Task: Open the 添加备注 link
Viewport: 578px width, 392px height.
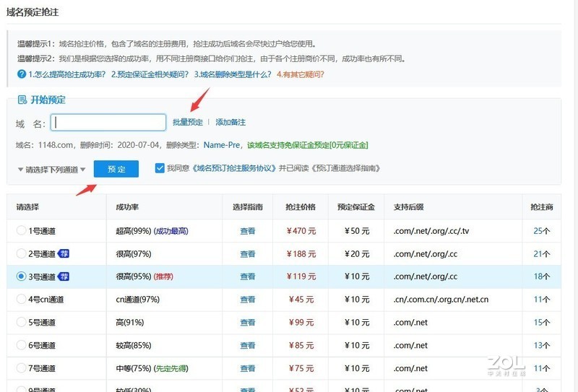Action: (230, 122)
